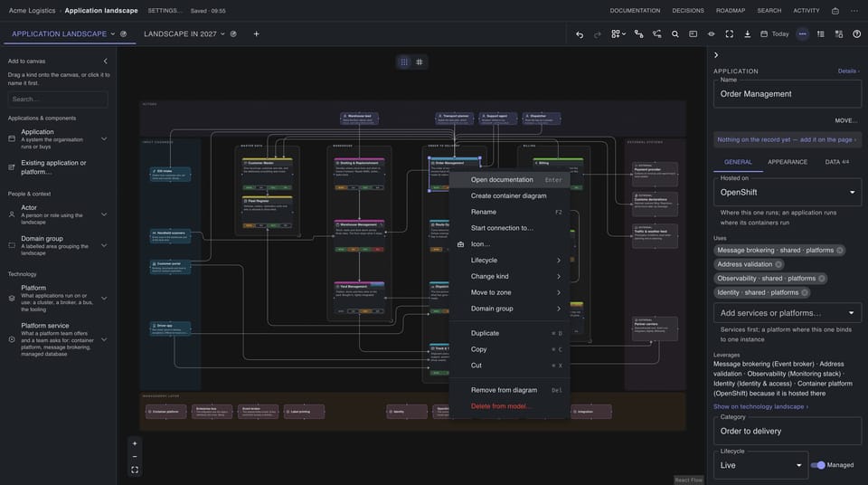This screenshot has height=485, width=868.
Task: Open the Add services or platforms dropdown
Action: (788, 313)
